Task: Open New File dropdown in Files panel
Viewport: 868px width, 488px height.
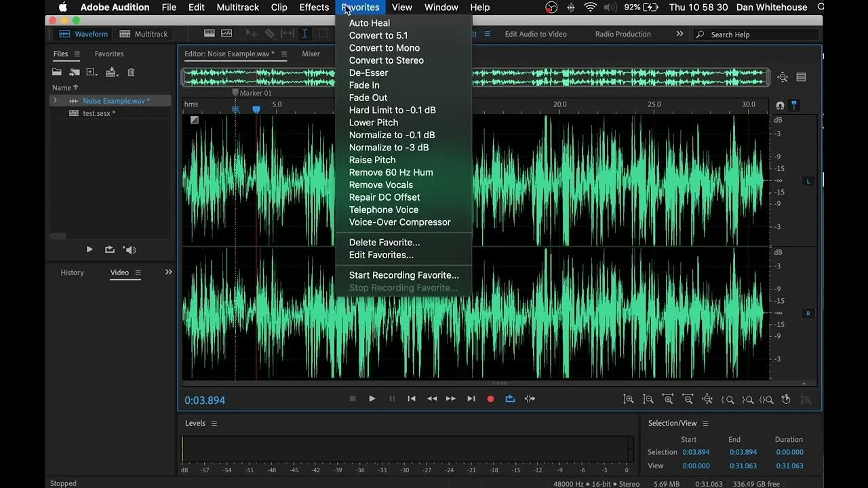Action: (x=92, y=72)
